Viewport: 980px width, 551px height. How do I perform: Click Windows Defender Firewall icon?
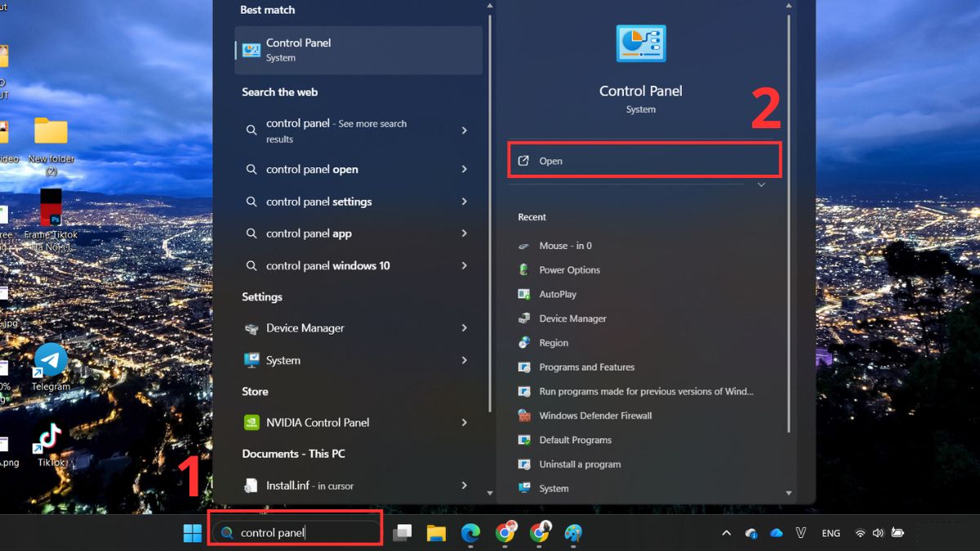coord(524,415)
